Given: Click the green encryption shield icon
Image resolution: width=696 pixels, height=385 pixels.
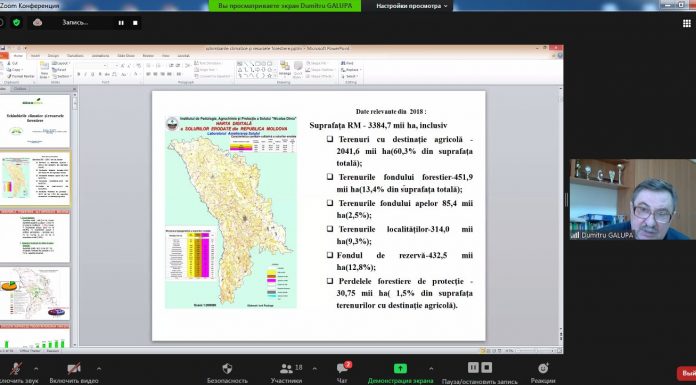Looking at the screenshot, I should pos(17,23).
